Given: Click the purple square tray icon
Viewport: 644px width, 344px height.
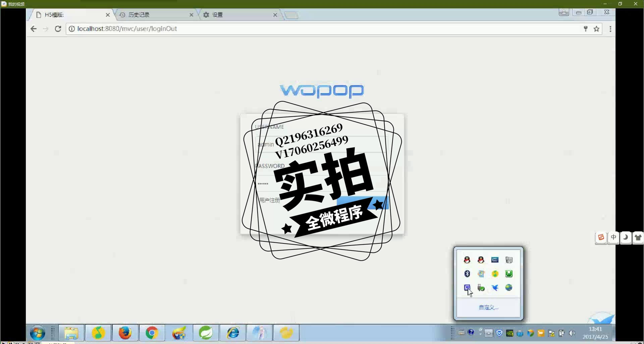Looking at the screenshot, I should tap(467, 288).
